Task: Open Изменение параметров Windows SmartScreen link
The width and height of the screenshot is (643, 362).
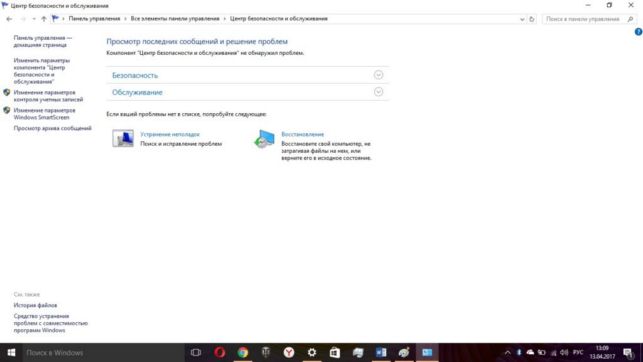Action: tap(44, 114)
